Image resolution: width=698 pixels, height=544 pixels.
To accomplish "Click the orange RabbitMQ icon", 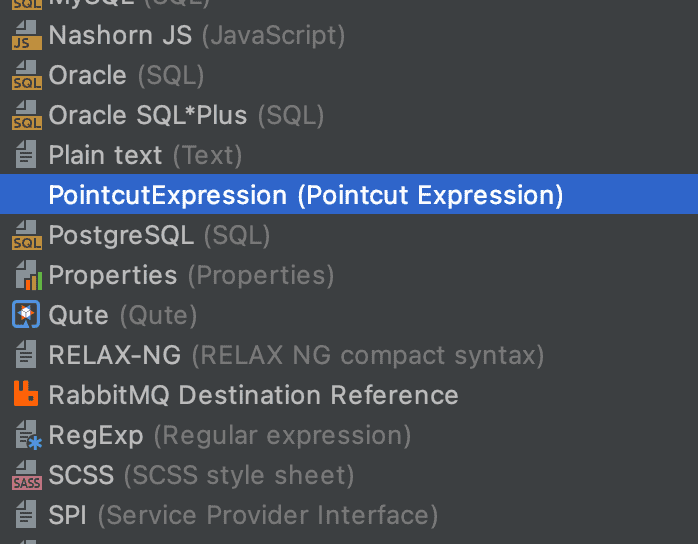I will pos(26,394).
